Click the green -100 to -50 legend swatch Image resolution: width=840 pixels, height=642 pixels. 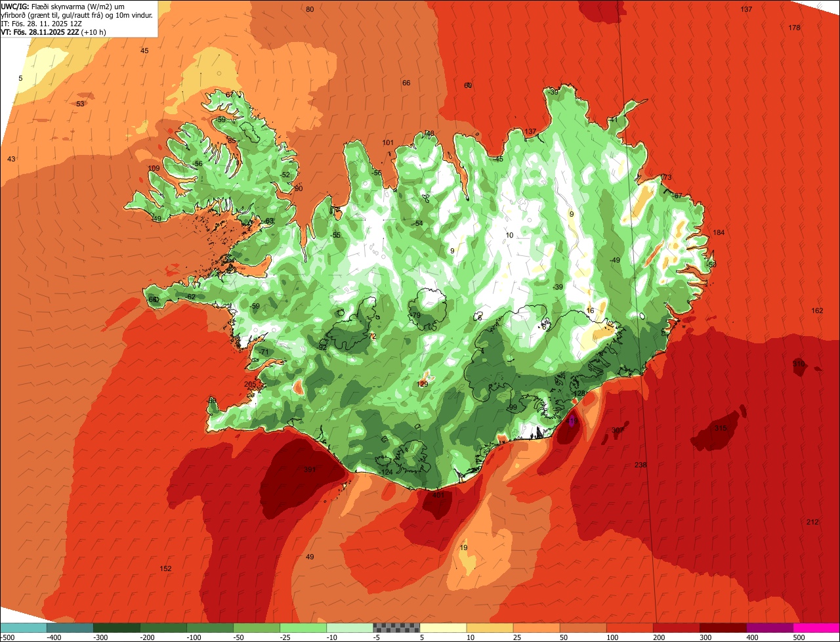point(210,628)
